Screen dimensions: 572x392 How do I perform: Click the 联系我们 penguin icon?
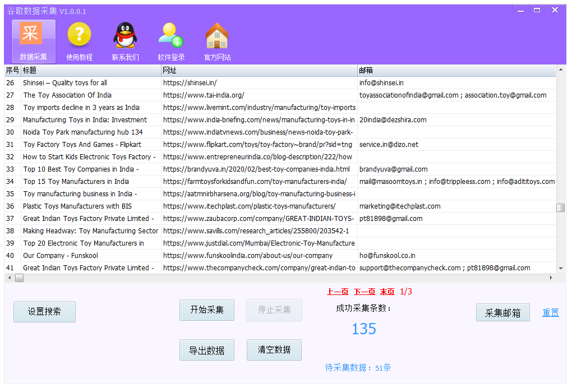click(x=125, y=35)
